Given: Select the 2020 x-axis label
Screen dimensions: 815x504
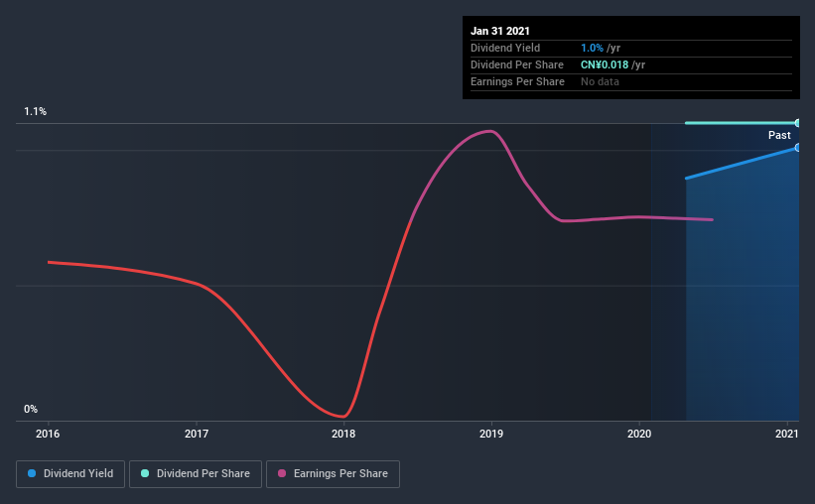Looking at the screenshot, I should [x=639, y=434].
